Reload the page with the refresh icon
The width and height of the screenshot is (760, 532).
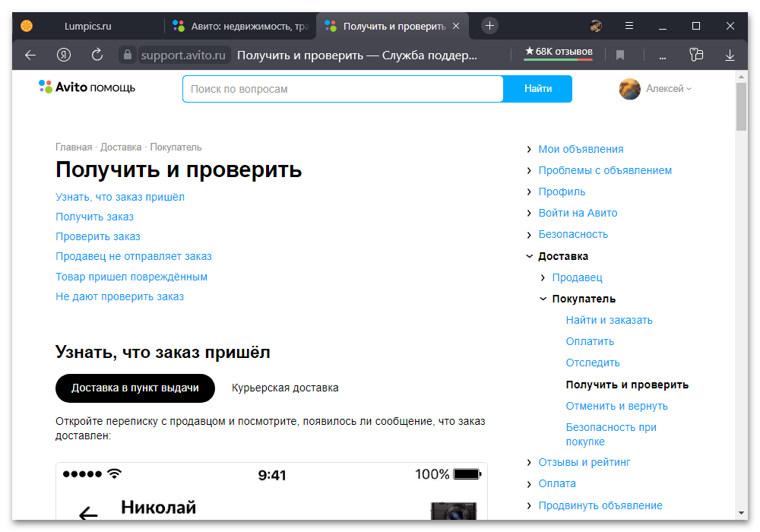tap(97, 55)
